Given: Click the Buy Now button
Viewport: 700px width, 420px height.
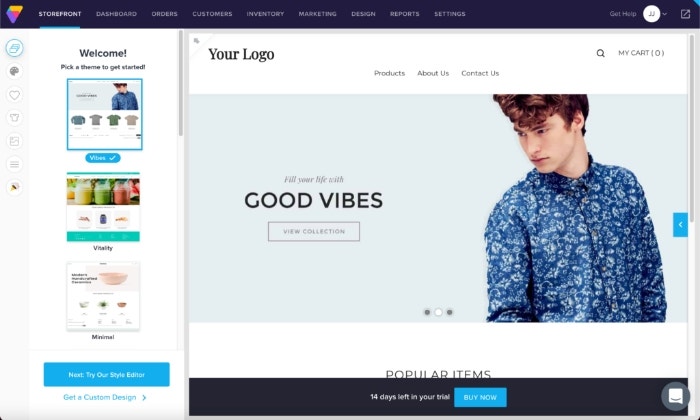Looking at the screenshot, I should [480, 397].
